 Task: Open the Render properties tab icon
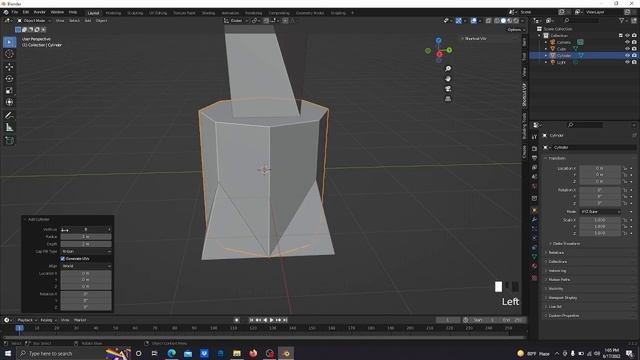(534, 149)
